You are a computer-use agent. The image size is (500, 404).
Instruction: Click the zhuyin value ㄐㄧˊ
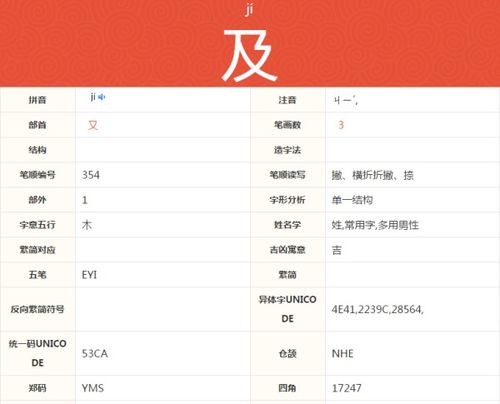click(x=346, y=100)
